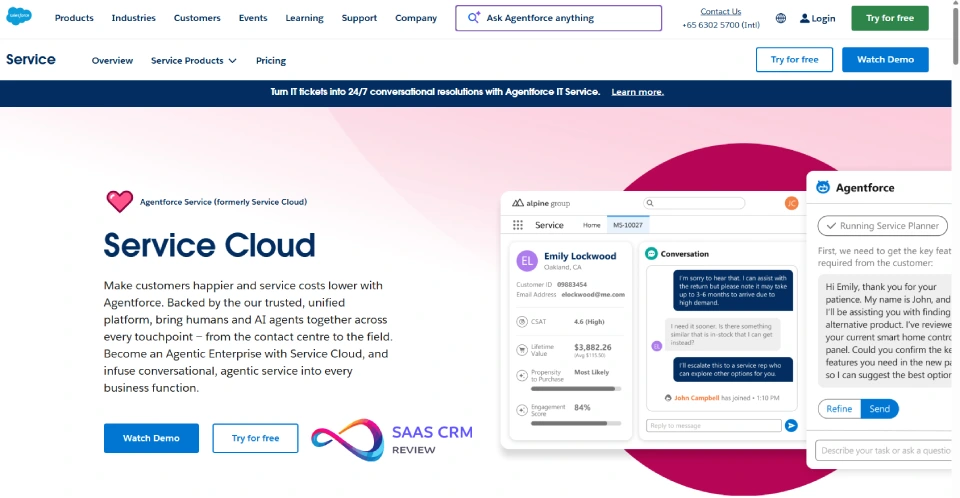Click the green Try for free button
The width and height of the screenshot is (960, 498).
(x=889, y=18)
